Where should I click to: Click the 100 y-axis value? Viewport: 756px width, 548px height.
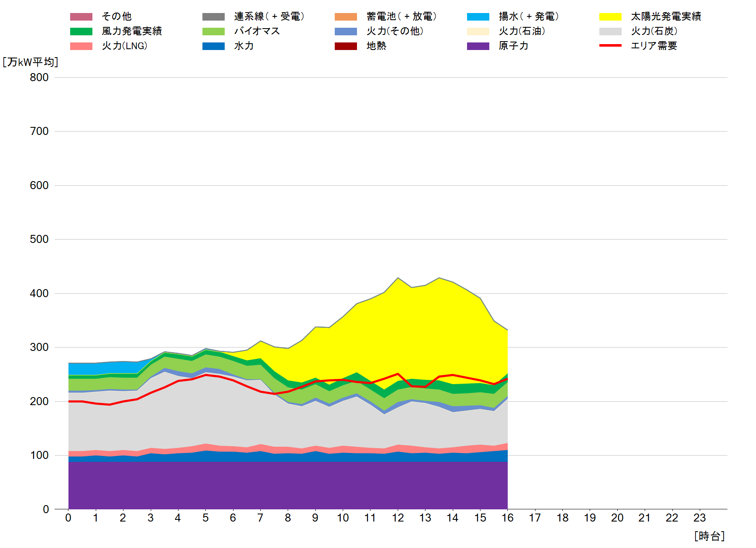[39, 455]
